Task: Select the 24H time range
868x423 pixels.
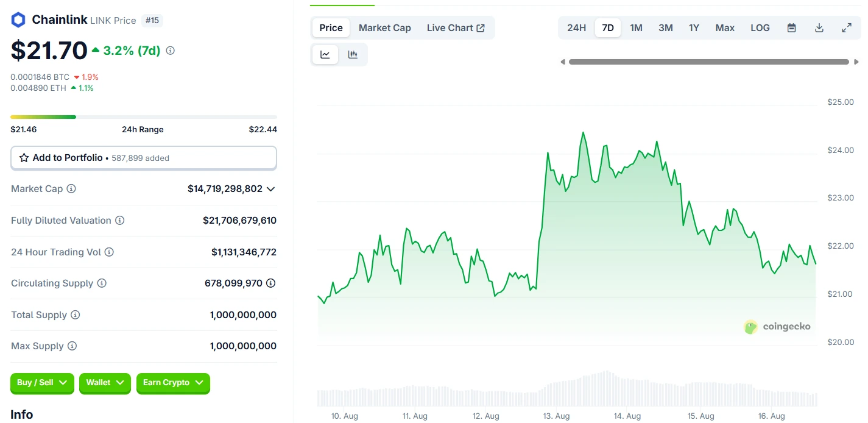Action: pos(576,28)
